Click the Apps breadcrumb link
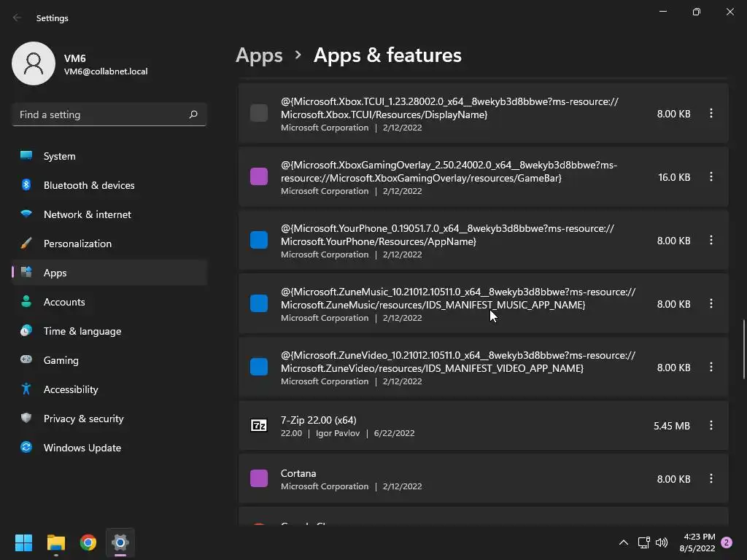The width and height of the screenshot is (747, 560). pyautogui.click(x=259, y=55)
